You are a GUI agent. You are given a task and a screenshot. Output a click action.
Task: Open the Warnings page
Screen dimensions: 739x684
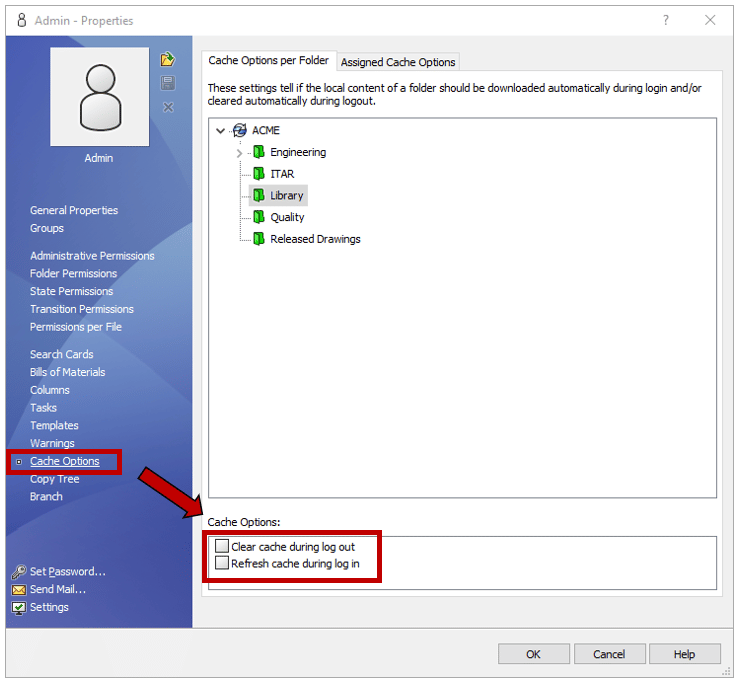point(52,444)
